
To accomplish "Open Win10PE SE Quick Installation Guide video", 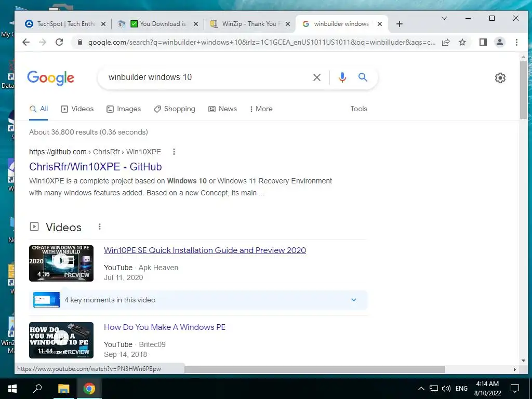I will click(205, 250).
